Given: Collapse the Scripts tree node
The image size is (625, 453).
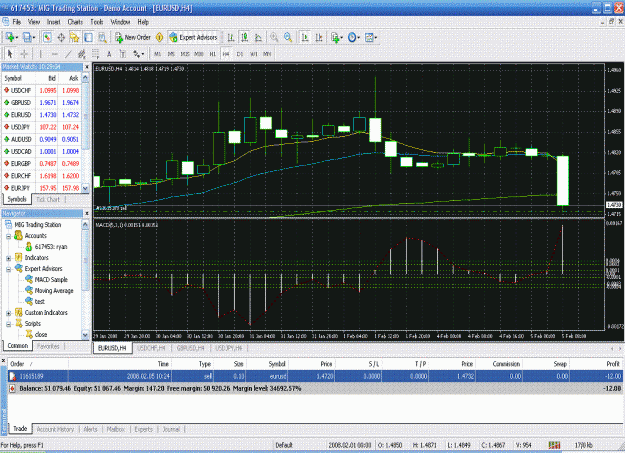Looking at the screenshot, I should point(8,324).
